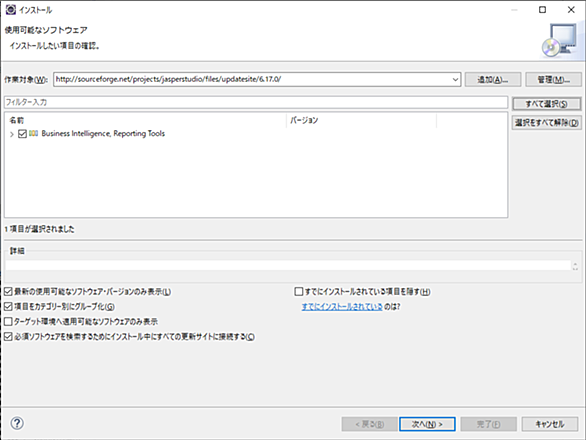Enable ターゲット環境へ適用可能なソフトウェアのみ表示 checkbox
The width and height of the screenshot is (586, 440).
[8, 321]
